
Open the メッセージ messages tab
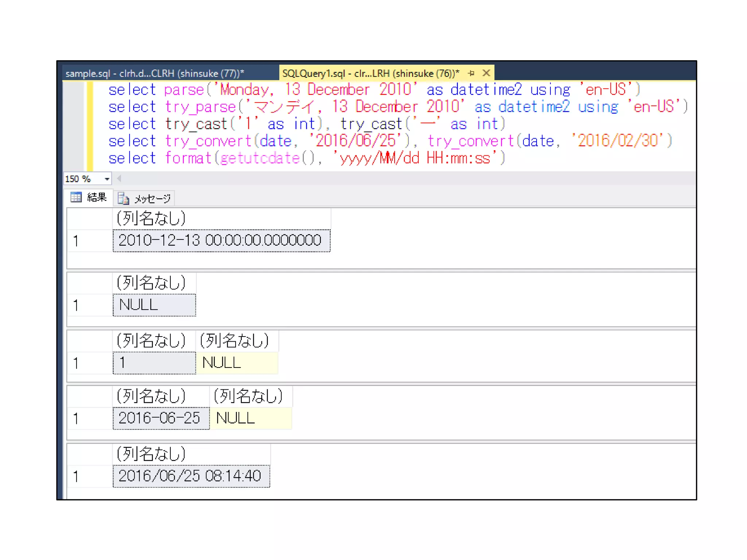click(x=152, y=199)
